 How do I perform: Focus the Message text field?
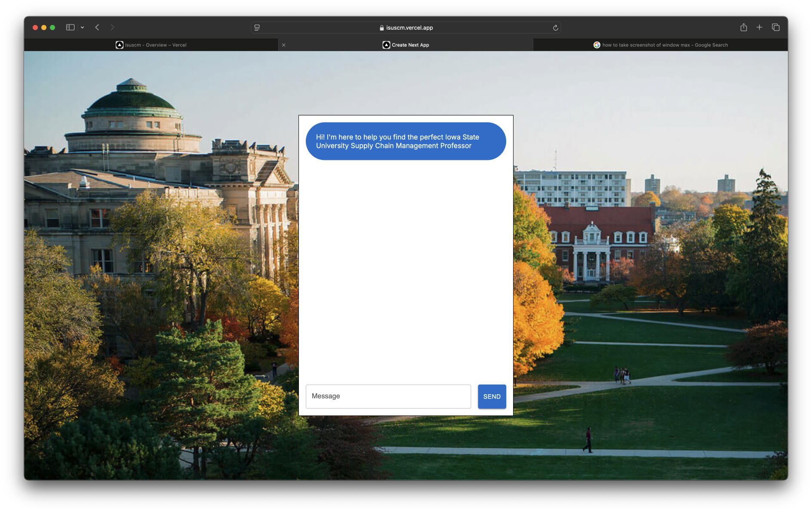[x=388, y=396]
